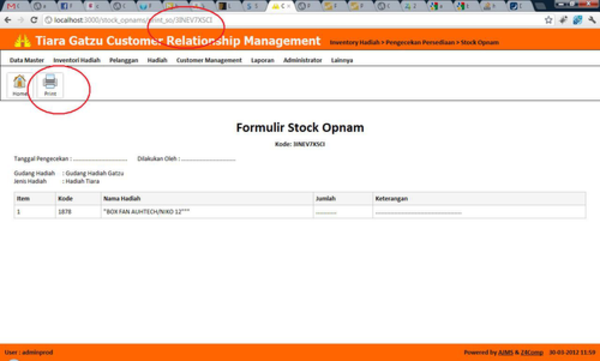Click the Z4Comp link in footer
The width and height of the screenshot is (600, 361).
(532, 352)
